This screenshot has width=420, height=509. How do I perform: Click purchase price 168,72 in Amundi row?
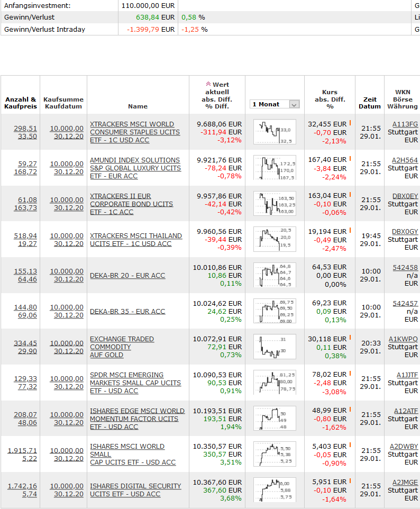25,172
